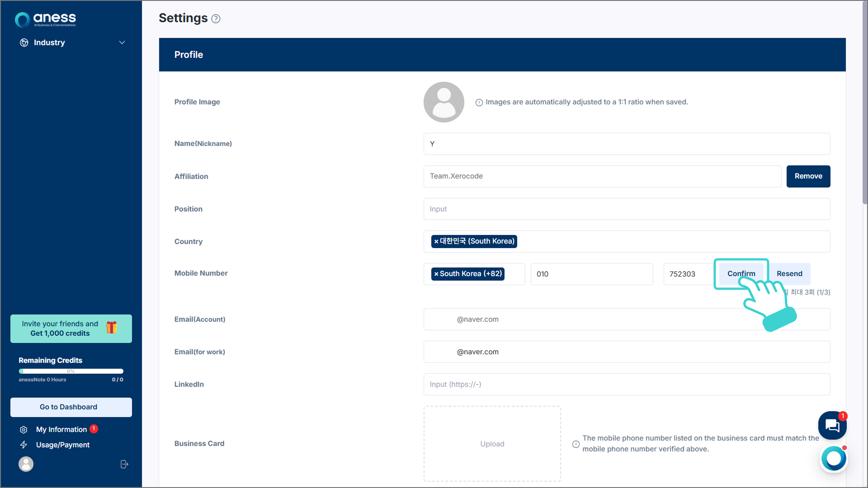Screen dimensions: 868x488
Task: Click the Remaining Credits progress bar
Action: [71, 371]
